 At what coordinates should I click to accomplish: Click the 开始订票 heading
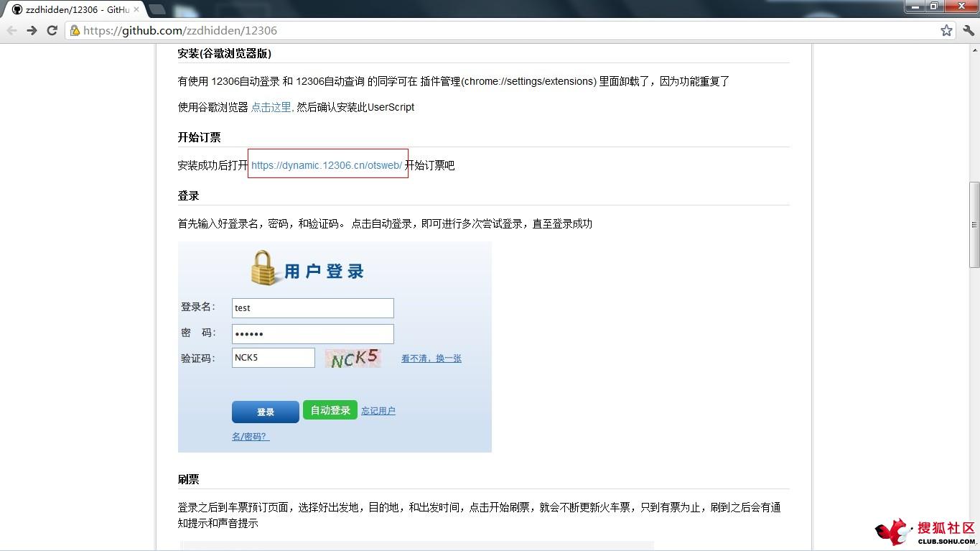(200, 137)
